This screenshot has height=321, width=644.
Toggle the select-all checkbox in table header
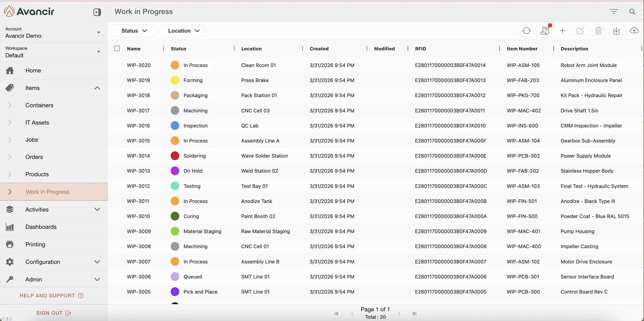click(117, 49)
